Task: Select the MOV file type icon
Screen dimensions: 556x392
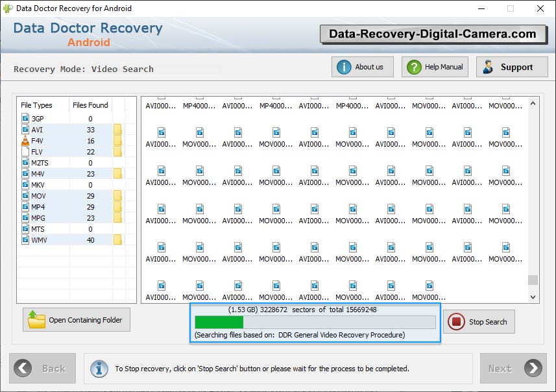Action: (25, 195)
